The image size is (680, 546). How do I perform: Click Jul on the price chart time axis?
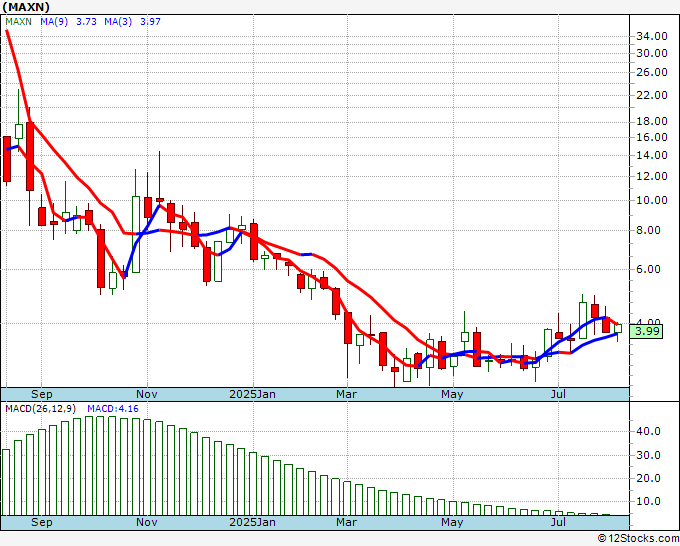558,394
